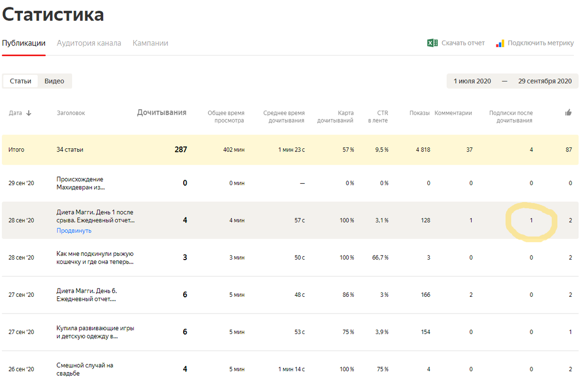The width and height of the screenshot is (588, 383).
Task: Sort by the Дочитывания column header
Action: 162,113
